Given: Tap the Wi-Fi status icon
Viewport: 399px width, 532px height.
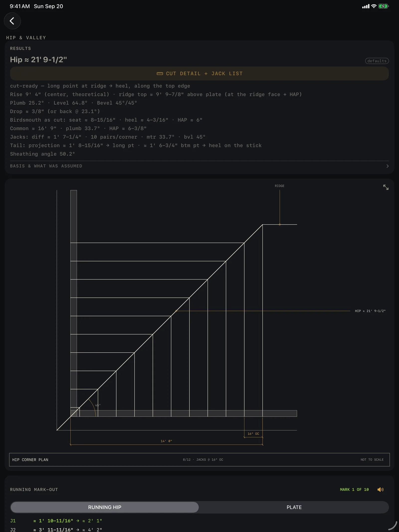Looking at the screenshot, I should 374,6.
